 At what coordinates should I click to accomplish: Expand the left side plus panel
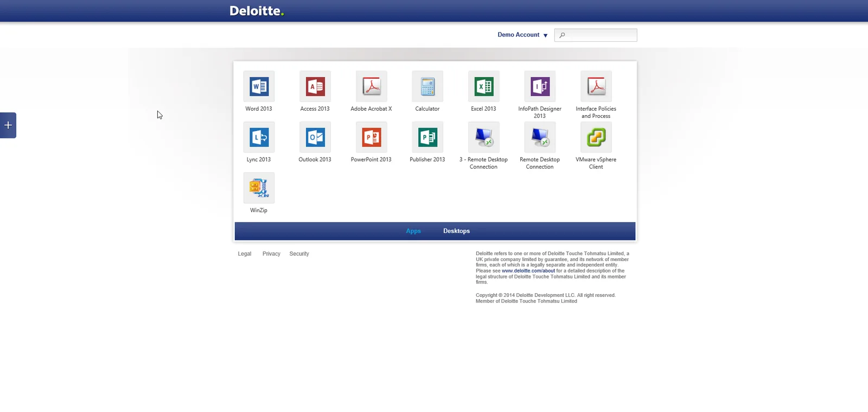coord(8,125)
